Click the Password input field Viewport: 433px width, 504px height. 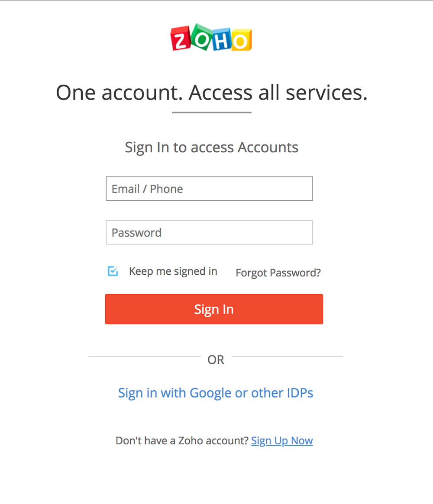pyautogui.click(x=209, y=232)
